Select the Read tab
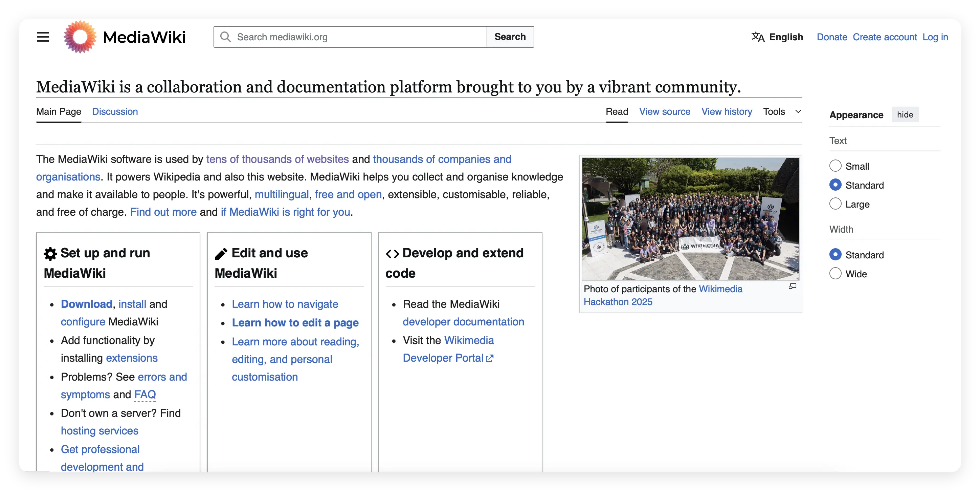This screenshot has width=980, height=491. tap(617, 111)
